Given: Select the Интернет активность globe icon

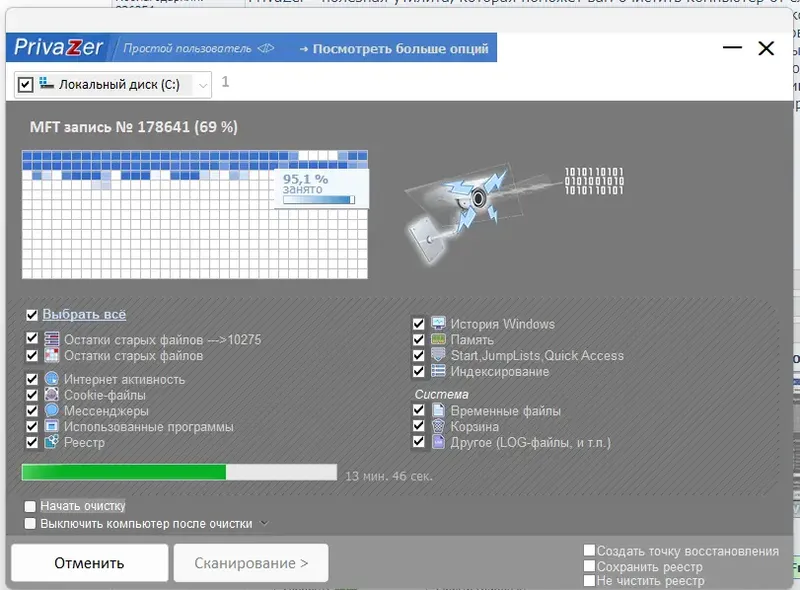Looking at the screenshot, I should (x=50, y=379).
